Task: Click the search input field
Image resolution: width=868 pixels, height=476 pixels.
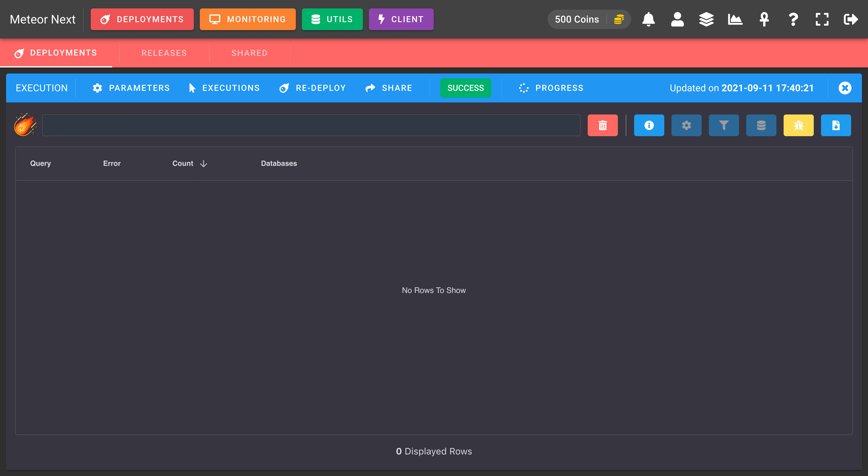Action: [311, 125]
